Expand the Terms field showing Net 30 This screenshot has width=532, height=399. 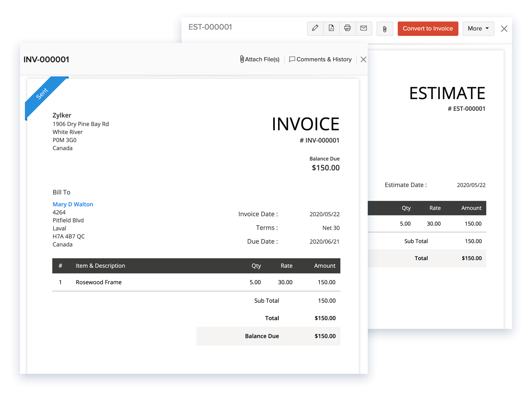coord(331,228)
